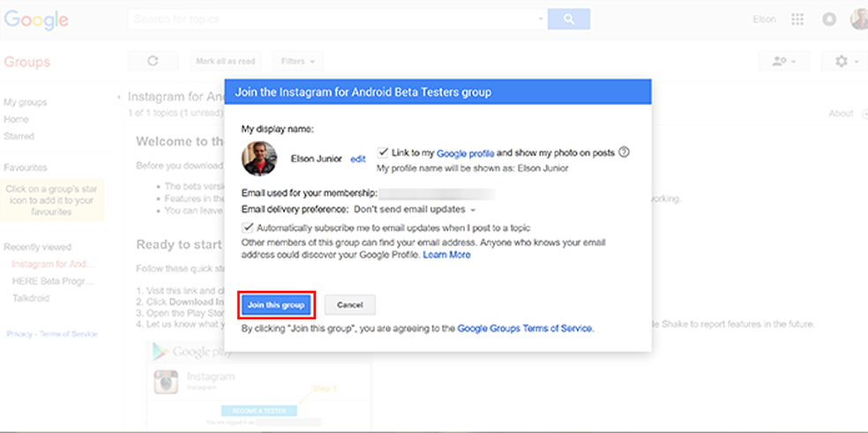868x433 pixels.
Task: Click the Google logo
Action: (36, 20)
